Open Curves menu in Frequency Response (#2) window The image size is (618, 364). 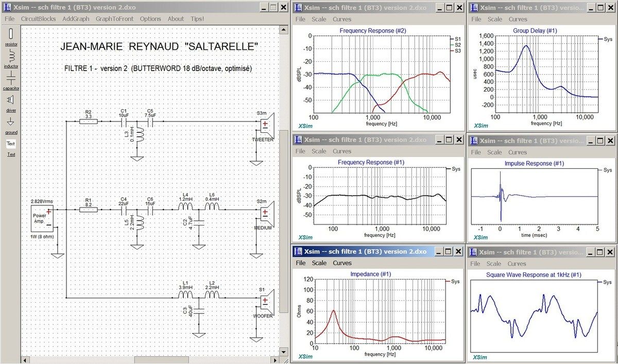[342, 19]
